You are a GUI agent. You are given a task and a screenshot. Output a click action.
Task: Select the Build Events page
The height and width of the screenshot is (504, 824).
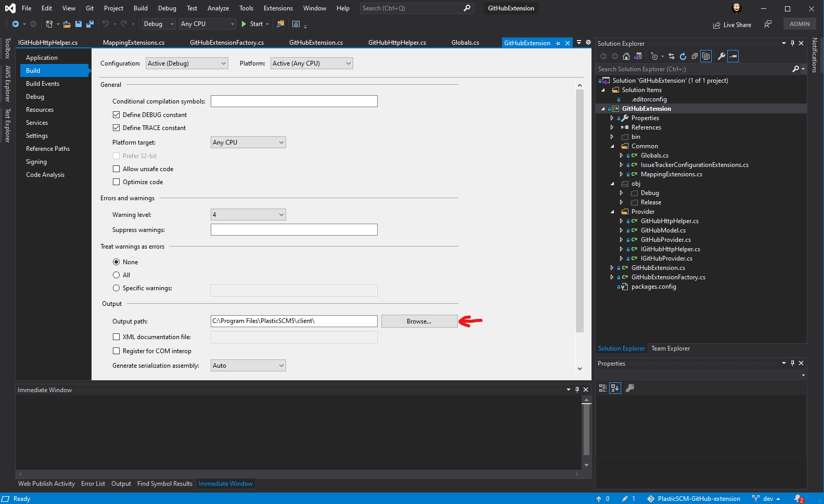[x=43, y=84]
